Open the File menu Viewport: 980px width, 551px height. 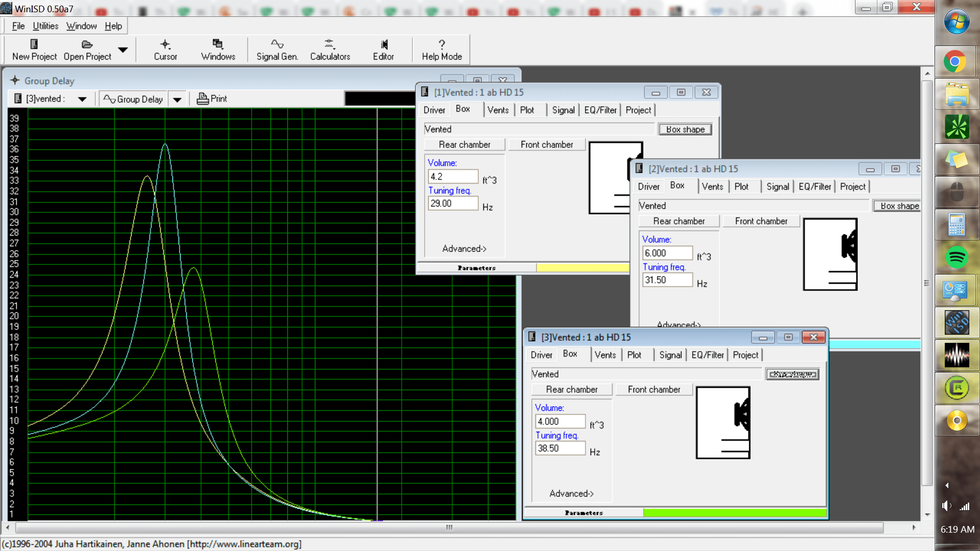(18, 26)
